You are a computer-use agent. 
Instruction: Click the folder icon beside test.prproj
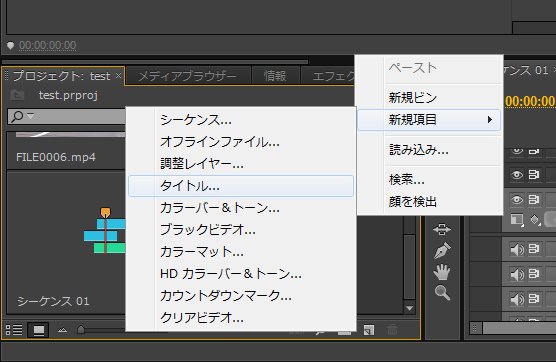tap(17, 95)
